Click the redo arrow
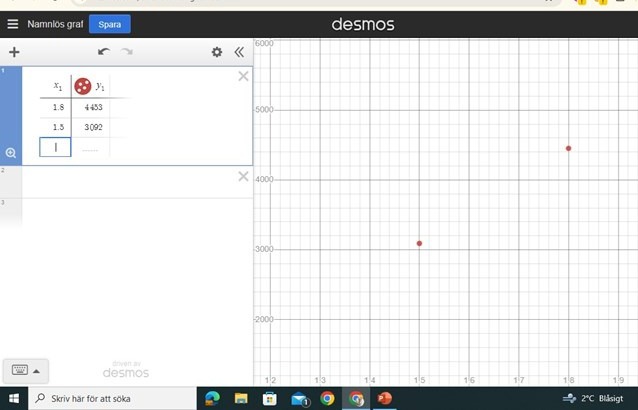Viewport: 638px width, 410px height. (x=126, y=52)
